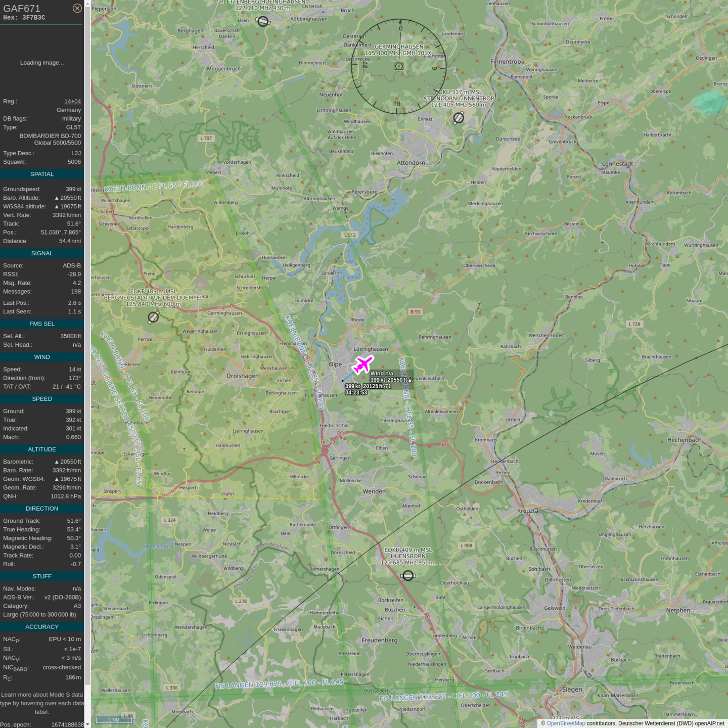Click the EDKU Attendorn-Finnentrop airfield symbol
Image resolution: width=728 pixels, height=728 pixels.
pyautogui.click(x=458, y=118)
